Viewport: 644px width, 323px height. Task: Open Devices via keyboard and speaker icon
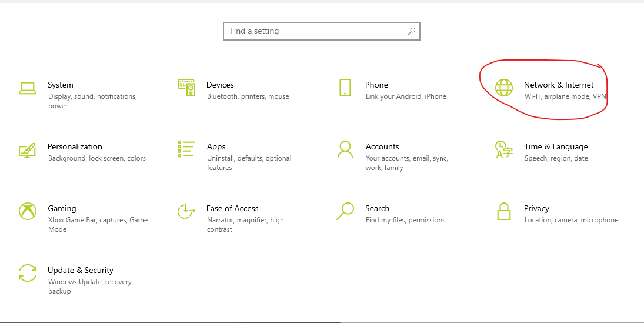point(186,88)
